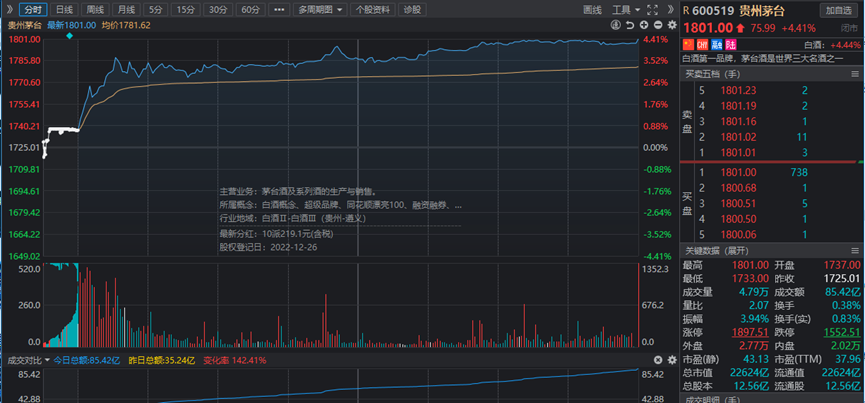Open 个股资料 stock information
Image resolution: width=865 pixels, height=403 pixels.
(373, 9)
